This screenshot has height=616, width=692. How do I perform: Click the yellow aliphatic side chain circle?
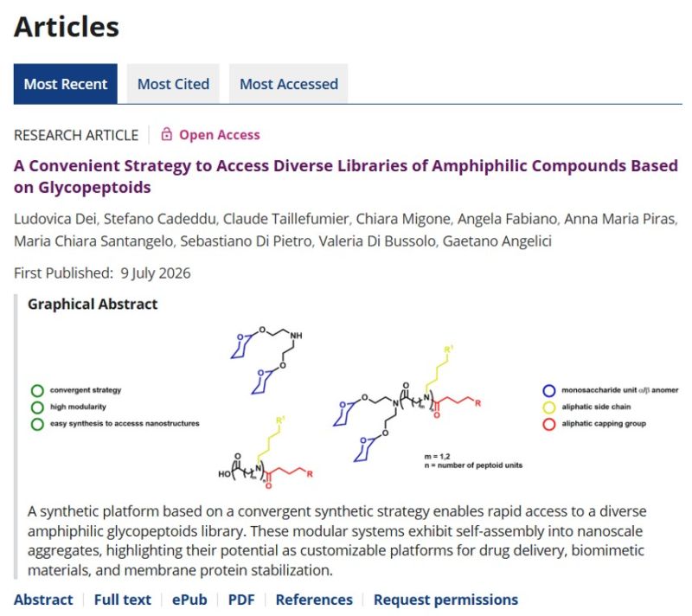(x=549, y=407)
